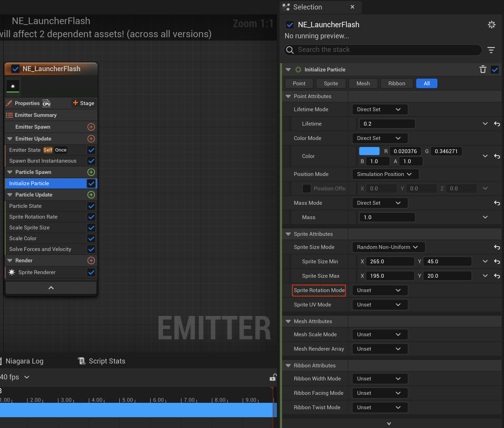This screenshot has height=428, width=504.
Task: Enable the Position Offset checkbox
Action: point(306,189)
